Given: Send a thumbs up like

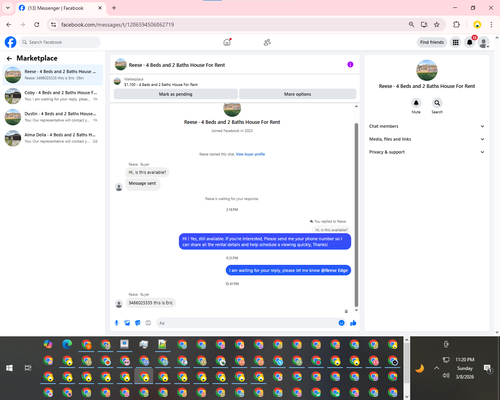Looking at the screenshot, I should (x=353, y=323).
